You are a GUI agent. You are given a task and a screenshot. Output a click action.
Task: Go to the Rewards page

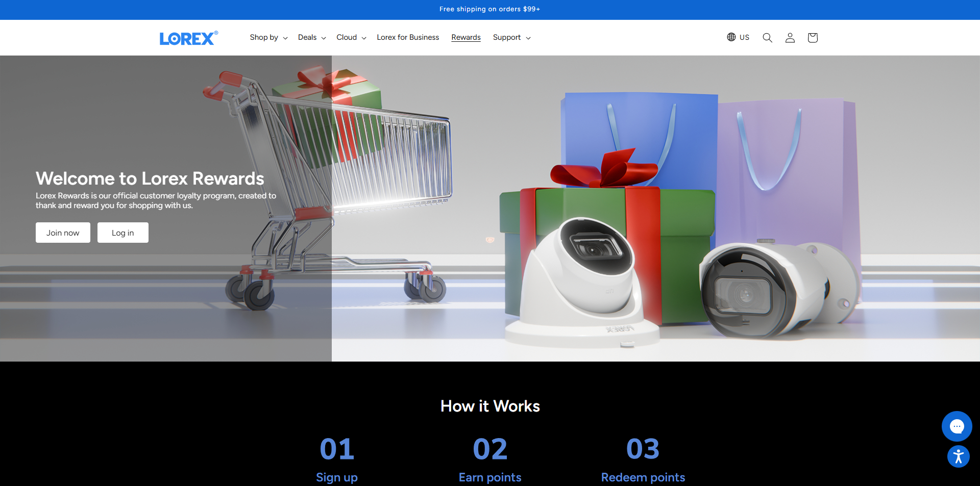pyautogui.click(x=465, y=38)
